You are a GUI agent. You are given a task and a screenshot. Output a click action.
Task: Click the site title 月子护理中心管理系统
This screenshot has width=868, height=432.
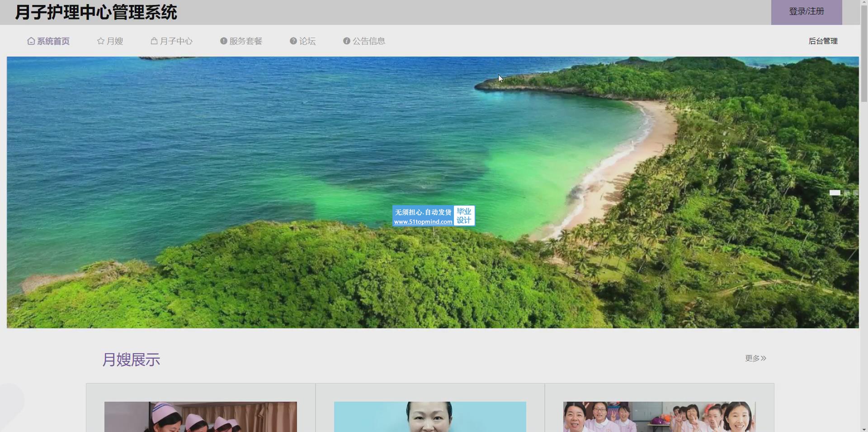click(x=96, y=12)
